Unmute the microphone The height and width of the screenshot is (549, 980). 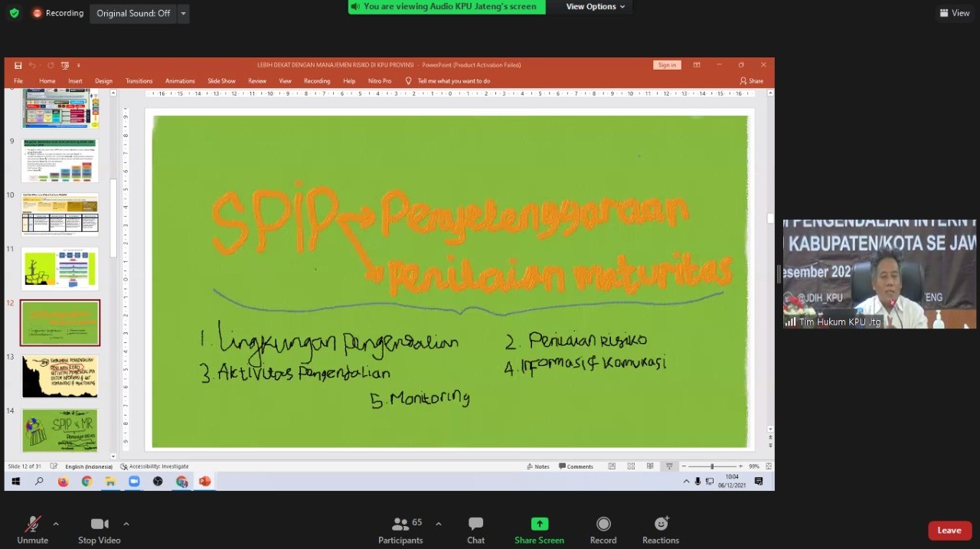(32, 530)
